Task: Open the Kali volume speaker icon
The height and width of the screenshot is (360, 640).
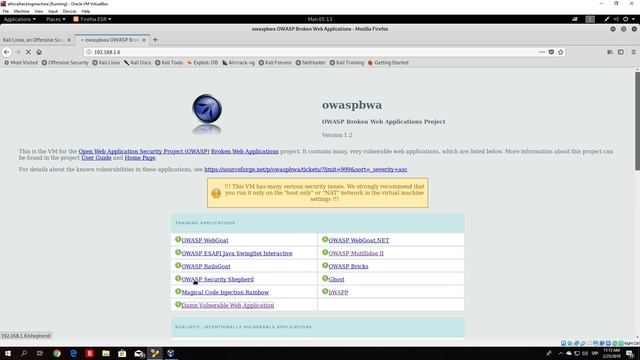Action: pos(616,19)
